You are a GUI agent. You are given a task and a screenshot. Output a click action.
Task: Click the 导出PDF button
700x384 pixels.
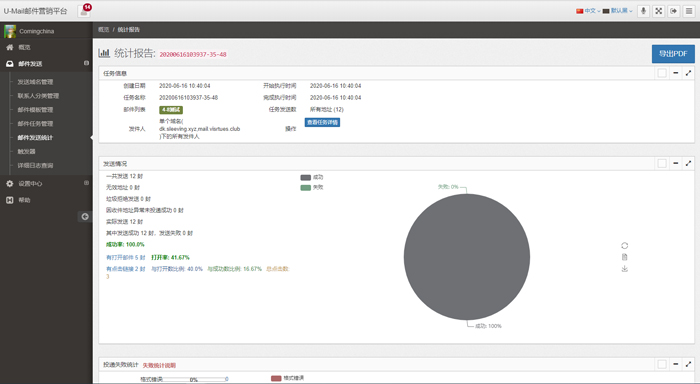673,54
